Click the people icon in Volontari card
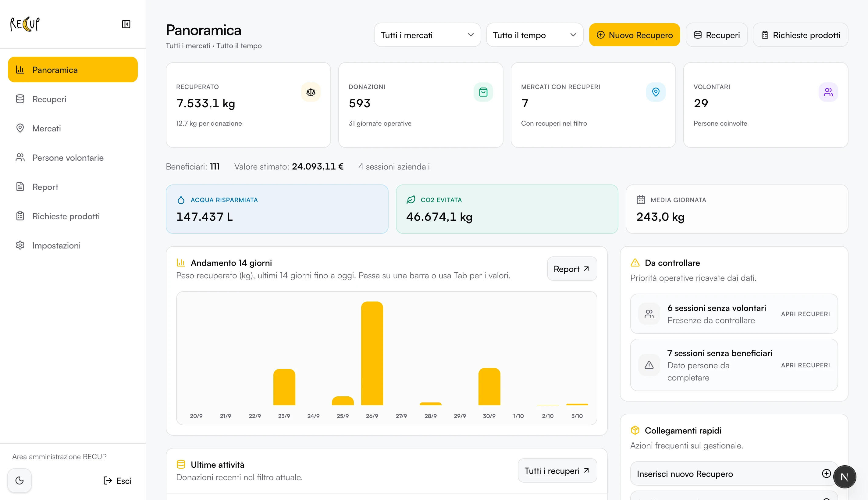 pyautogui.click(x=828, y=92)
